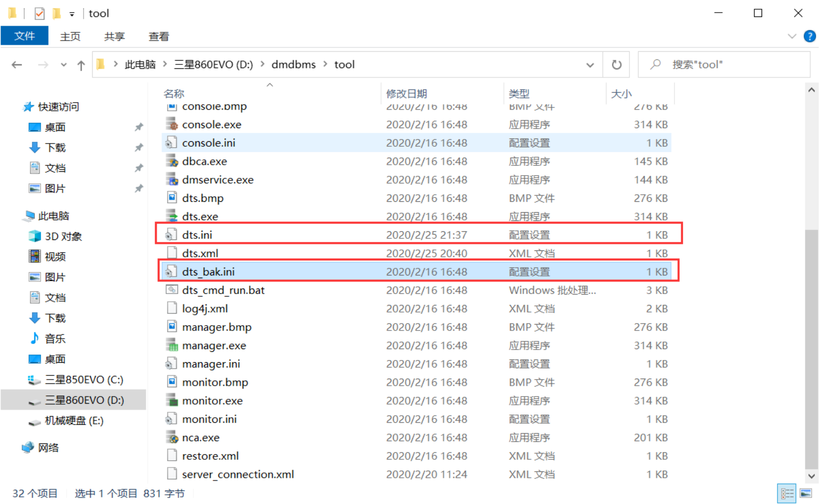Select the dts.bmp image file
This screenshot has height=504, width=820.
204,198
